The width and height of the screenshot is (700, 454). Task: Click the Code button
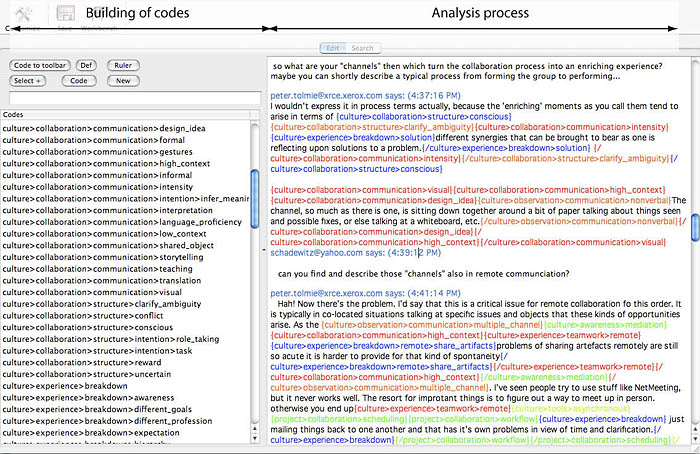click(79, 81)
